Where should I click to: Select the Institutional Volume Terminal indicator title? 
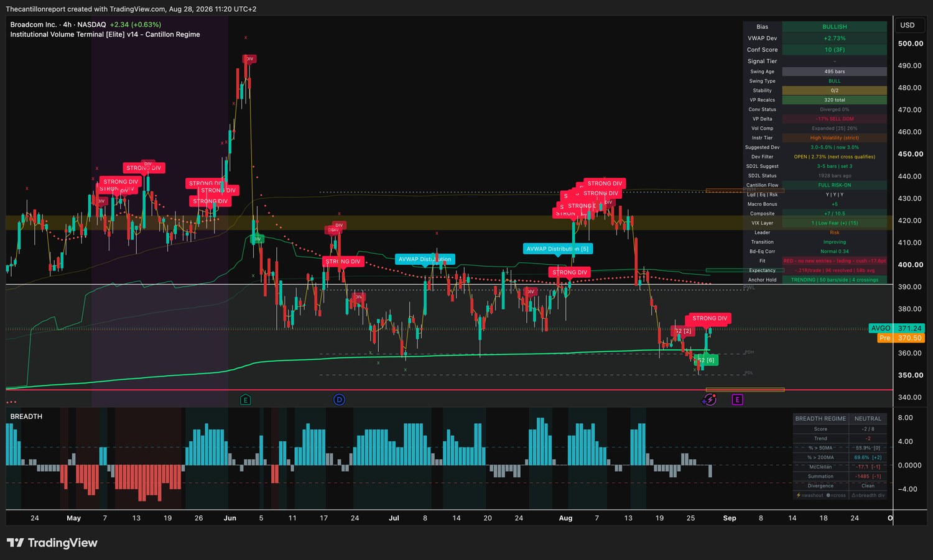tap(105, 35)
